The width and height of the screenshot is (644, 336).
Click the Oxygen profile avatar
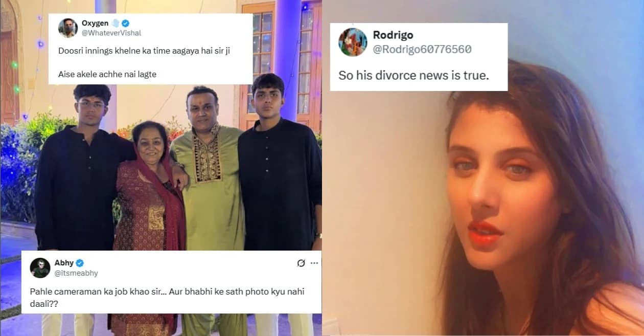[x=68, y=28]
